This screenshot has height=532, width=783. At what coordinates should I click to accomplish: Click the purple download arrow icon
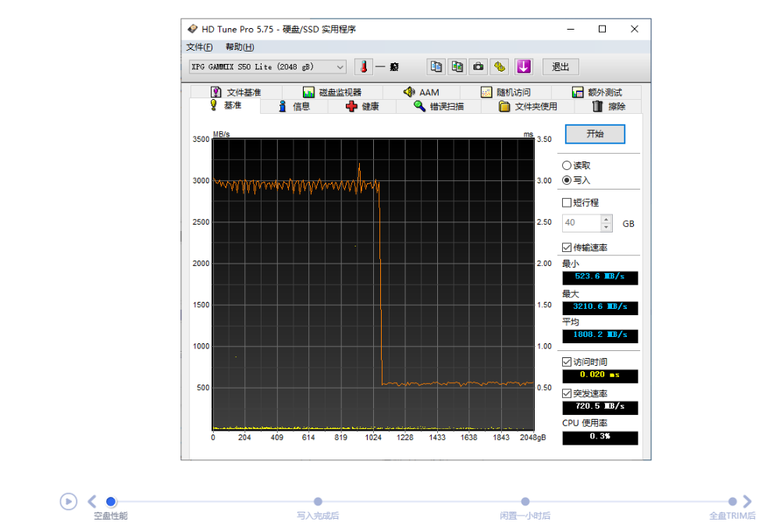(523, 67)
